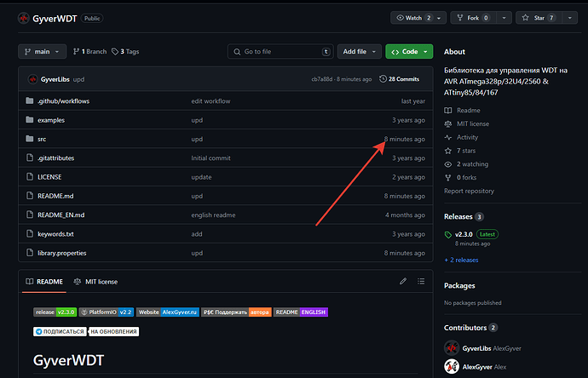Click the README ENGLISH badge

point(301,312)
